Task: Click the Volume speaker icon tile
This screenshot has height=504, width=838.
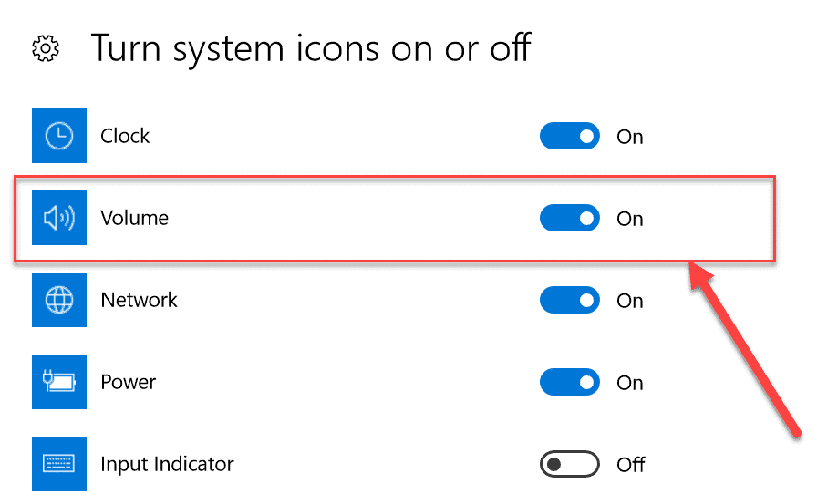Action: (59, 218)
